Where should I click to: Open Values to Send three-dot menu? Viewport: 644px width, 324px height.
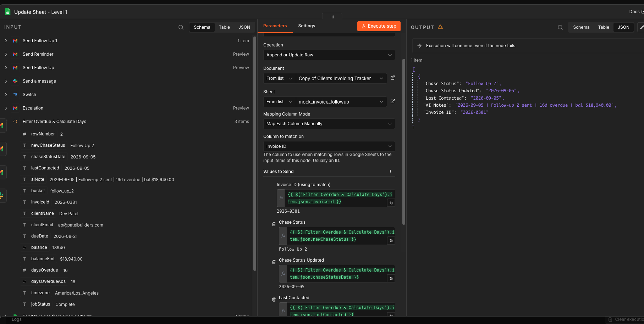(390, 172)
